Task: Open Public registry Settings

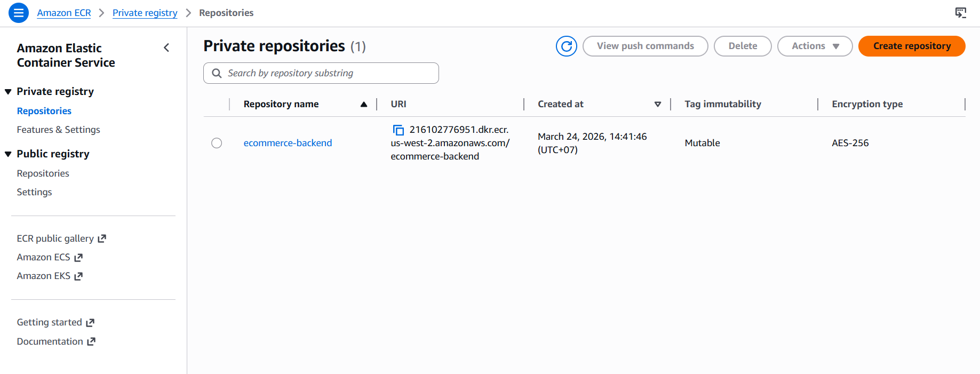Action: point(34,192)
